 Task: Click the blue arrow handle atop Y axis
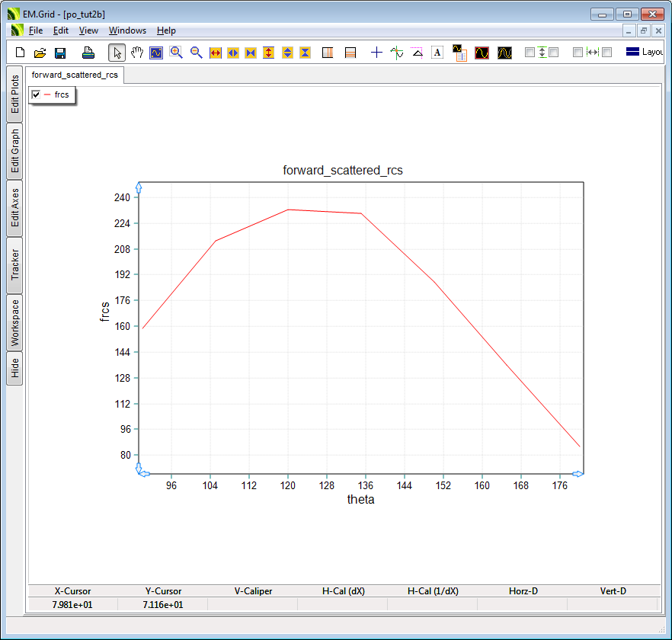tap(139, 187)
